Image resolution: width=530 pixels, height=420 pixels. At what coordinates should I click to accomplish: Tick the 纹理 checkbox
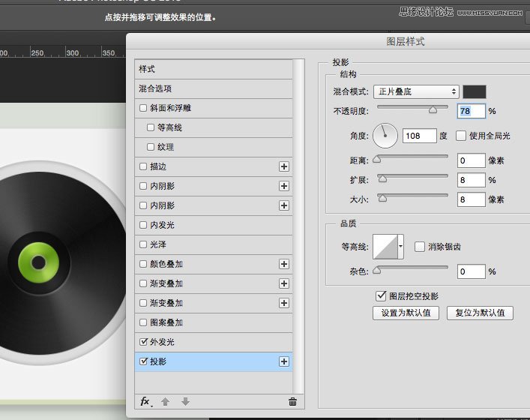[151, 147]
